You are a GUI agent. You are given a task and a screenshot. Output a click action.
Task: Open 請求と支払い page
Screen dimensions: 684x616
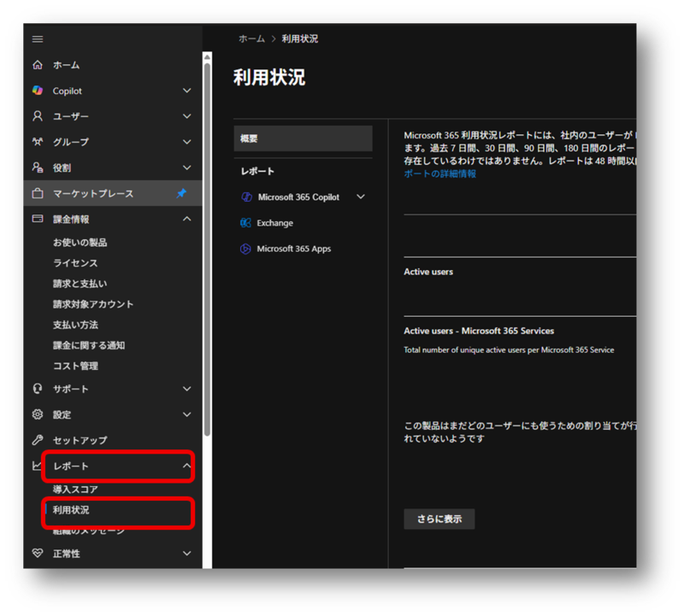[80, 284]
